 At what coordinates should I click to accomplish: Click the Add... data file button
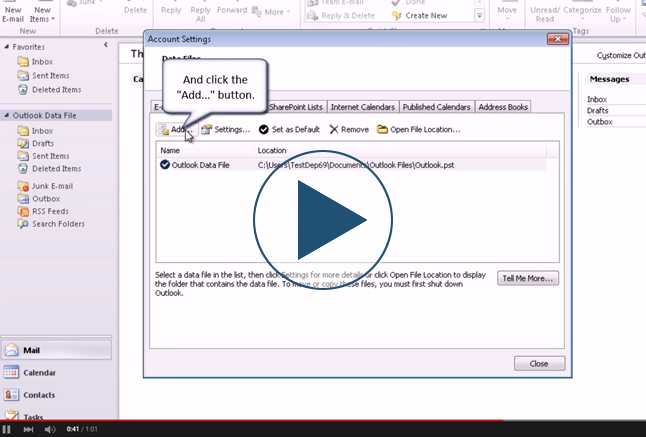point(176,129)
